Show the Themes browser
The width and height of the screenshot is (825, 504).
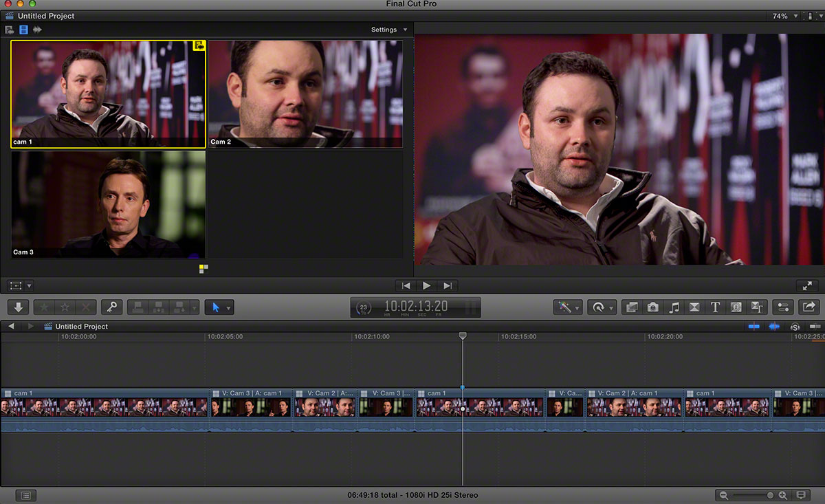click(x=757, y=307)
